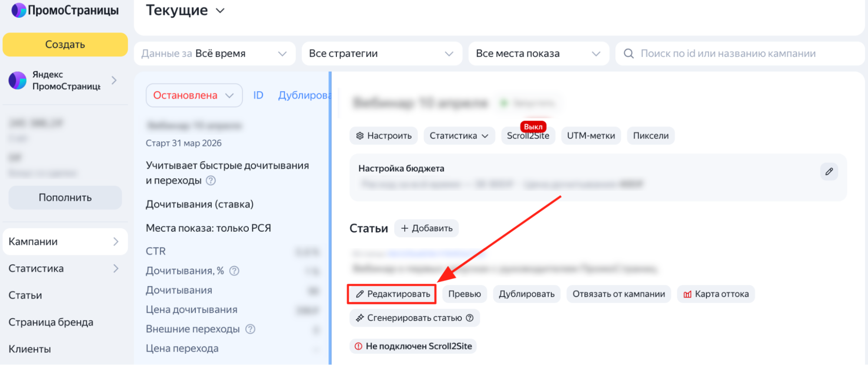This screenshot has height=365, width=868.
Task: Expand the Яндекс ПромоСтраницы account chevron
Action: (114, 80)
